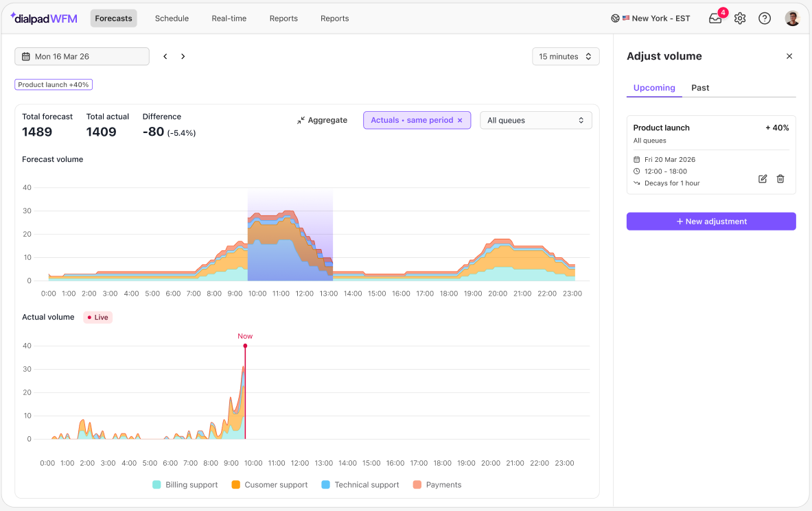812x511 pixels.
Task: Click the New adjustment button
Action: [711, 222]
